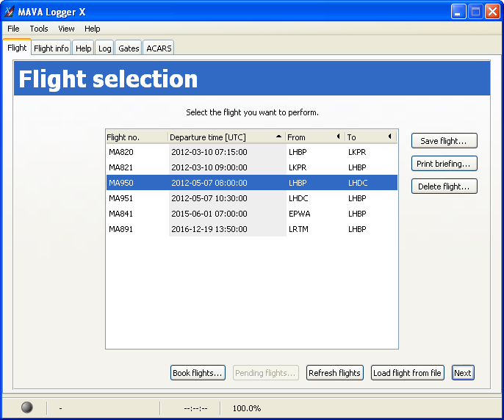Click the Save flight button
The image size is (504, 420).
(444, 141)
